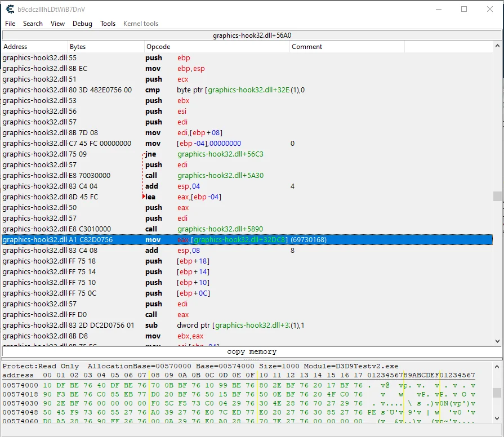The width and height of the screenshot is (504, 437).
Task: Open the File menu
Action: 10,24
